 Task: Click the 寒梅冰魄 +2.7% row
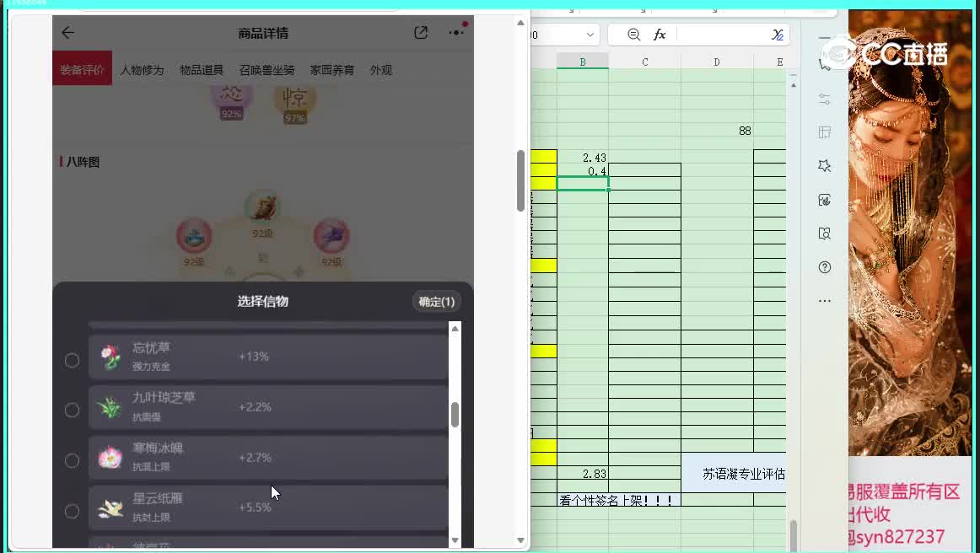point(269,458)
